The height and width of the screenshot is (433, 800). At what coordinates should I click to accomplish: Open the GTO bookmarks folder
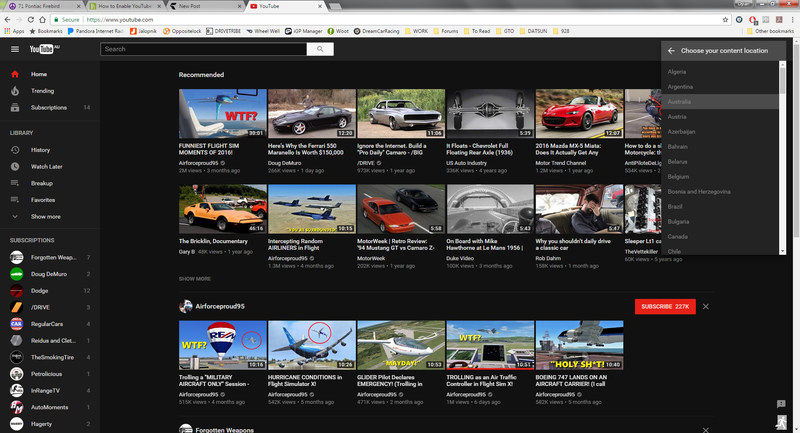point(505,31)
